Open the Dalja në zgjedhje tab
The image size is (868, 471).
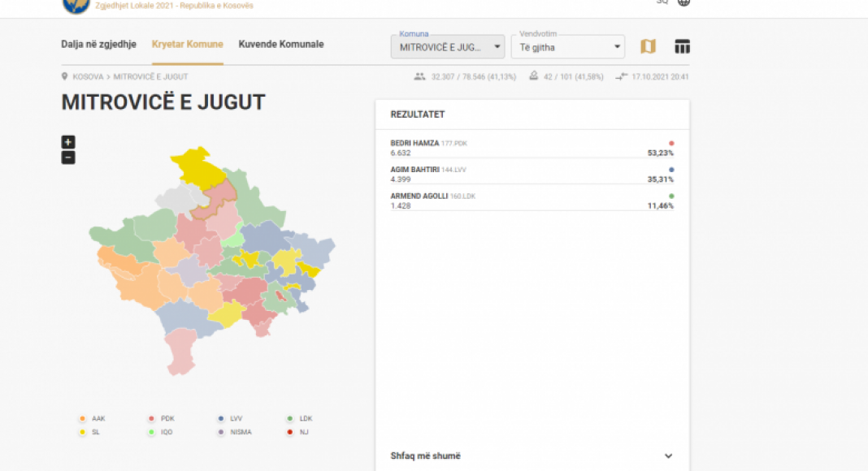pyautogui.click(x=98, y=45)
